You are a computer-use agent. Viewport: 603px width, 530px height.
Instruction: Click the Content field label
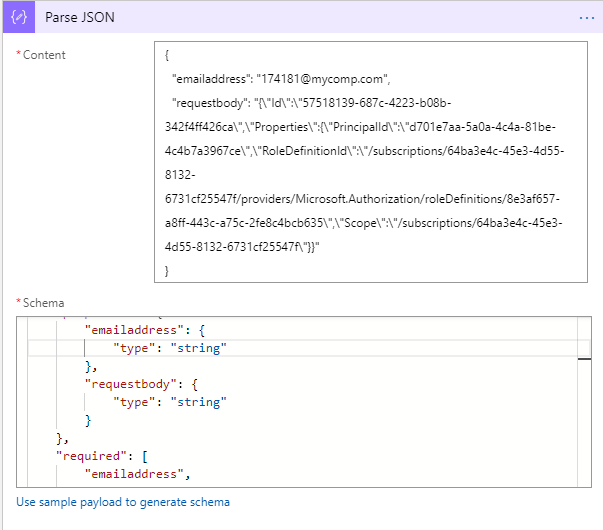44,55
